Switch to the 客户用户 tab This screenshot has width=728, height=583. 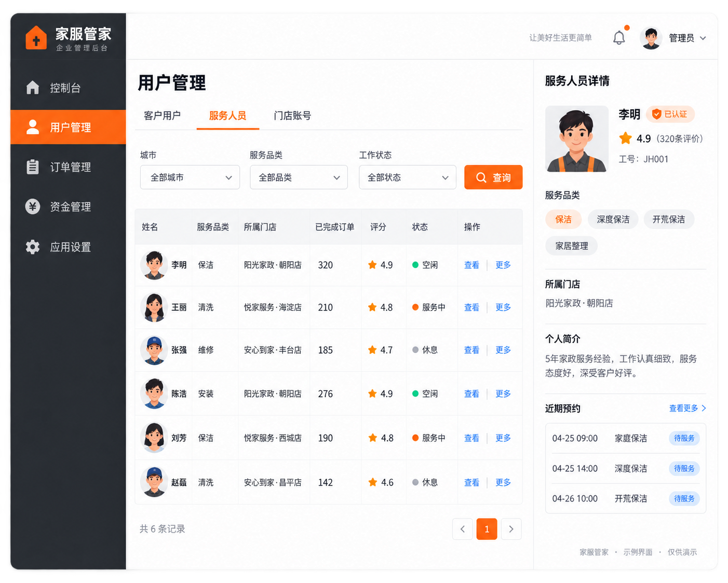162,115
